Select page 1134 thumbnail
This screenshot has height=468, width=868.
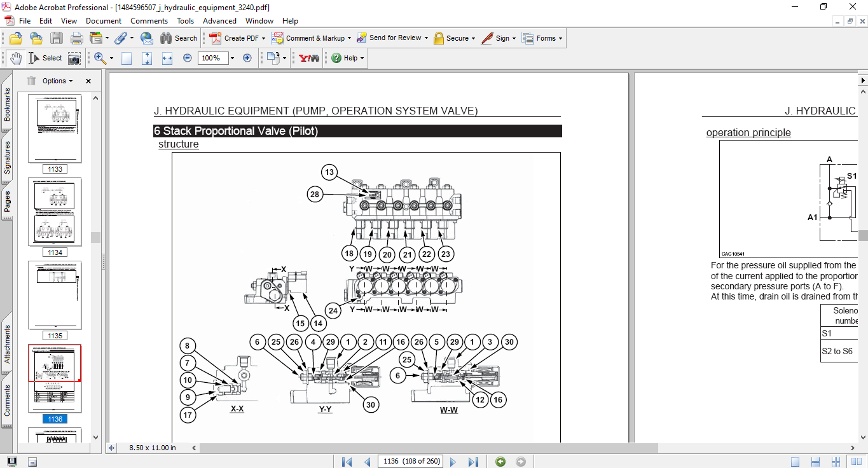click(55, 212)
